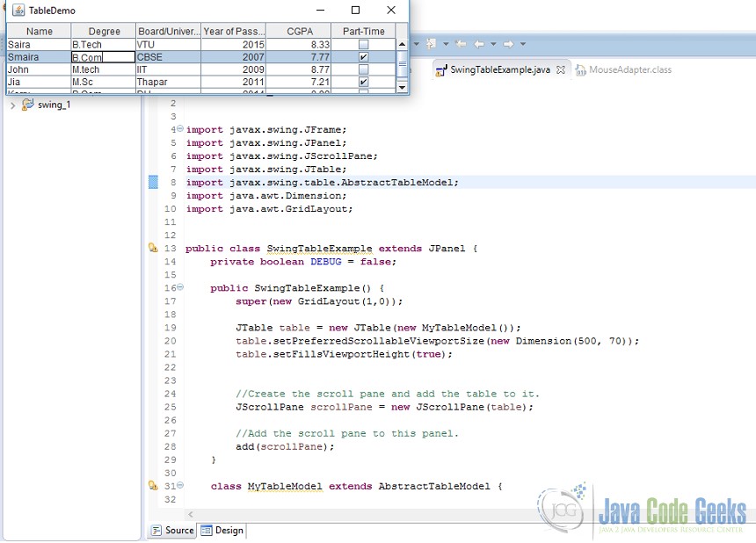Screen dimensions: 756x543
Task: Click table scrollbar up arrow
Action: pos(402,44)
